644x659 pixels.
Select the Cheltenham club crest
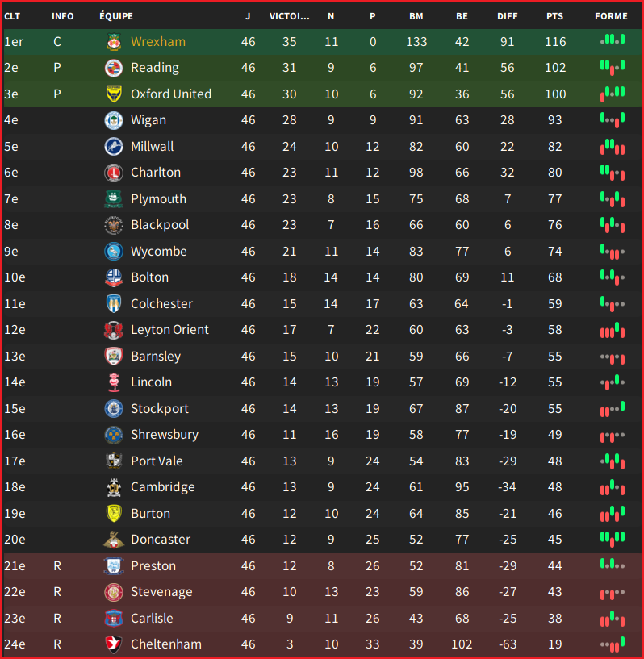(114, 644)
